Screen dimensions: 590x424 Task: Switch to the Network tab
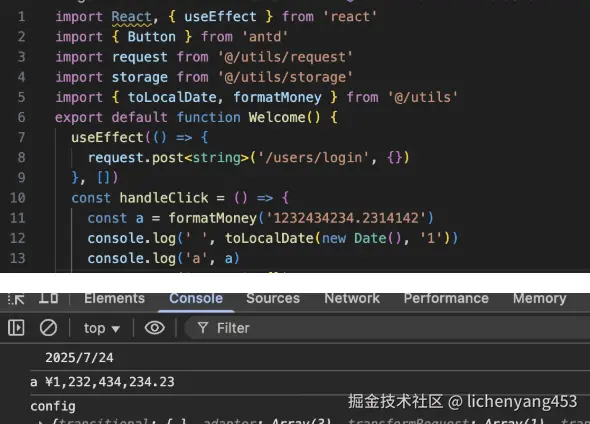click(352, 298)
